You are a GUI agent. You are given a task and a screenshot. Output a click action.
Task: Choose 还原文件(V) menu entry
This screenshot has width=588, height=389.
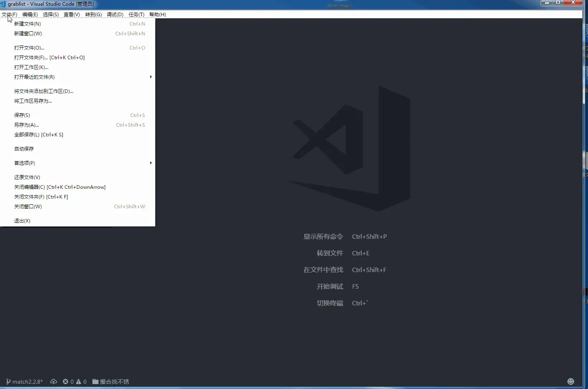pyautogui.click(x=78, y=177)
